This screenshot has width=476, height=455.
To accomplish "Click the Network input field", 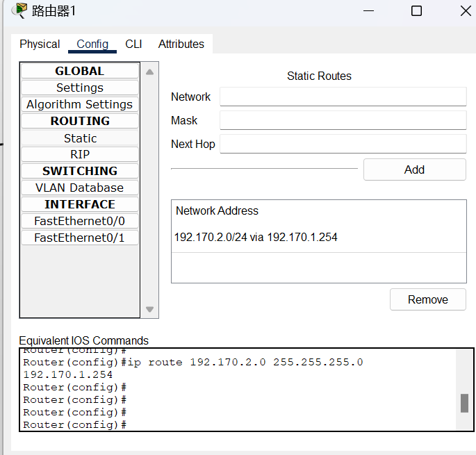I will pos(343,97).
